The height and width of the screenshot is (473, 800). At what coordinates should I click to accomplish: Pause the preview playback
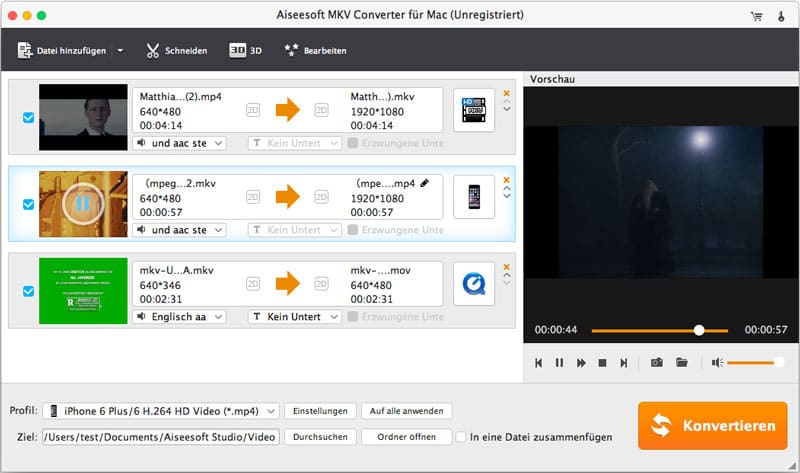pos(559,363)
